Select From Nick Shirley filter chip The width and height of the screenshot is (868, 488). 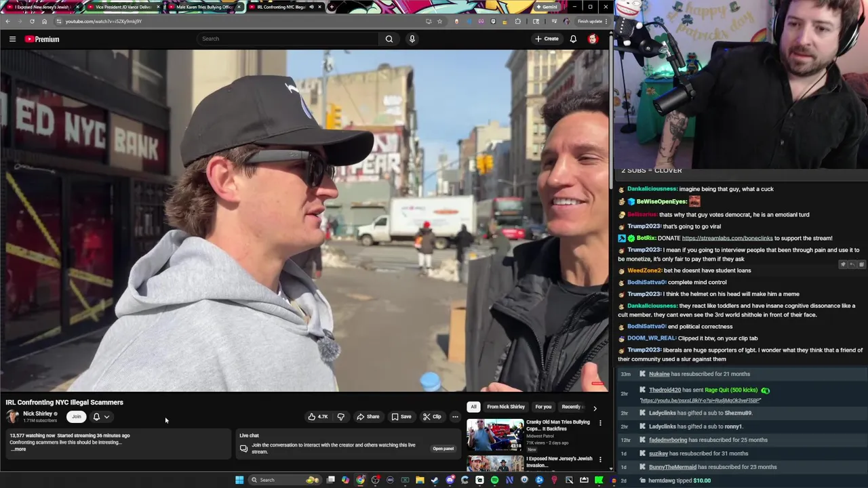click(x=506, y=407)
